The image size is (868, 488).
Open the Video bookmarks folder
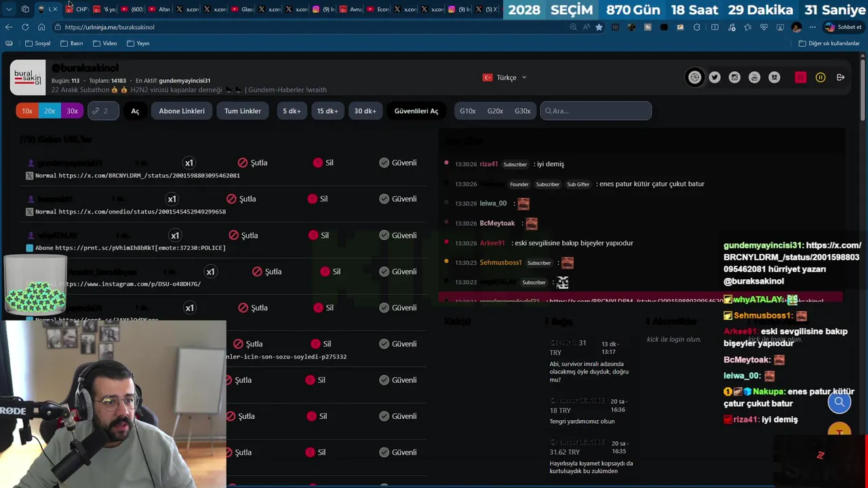click(105, 43)
